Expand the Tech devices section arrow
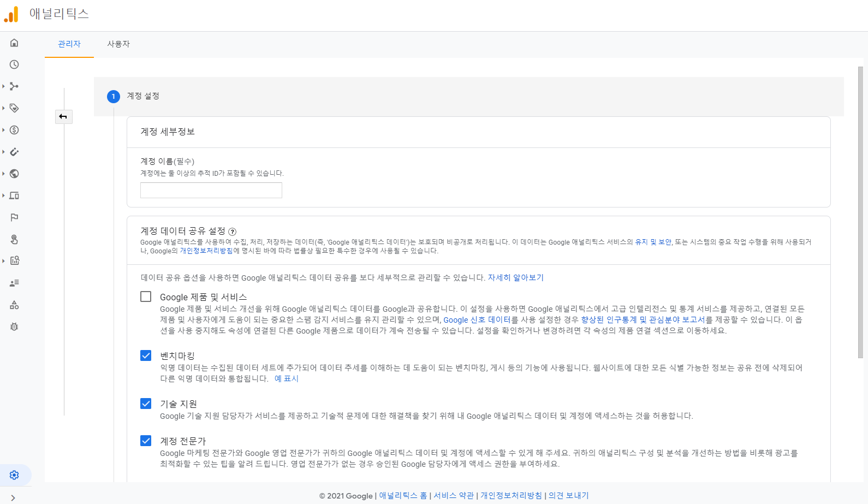This screenshot has height=504, width=868. point(3,195)
